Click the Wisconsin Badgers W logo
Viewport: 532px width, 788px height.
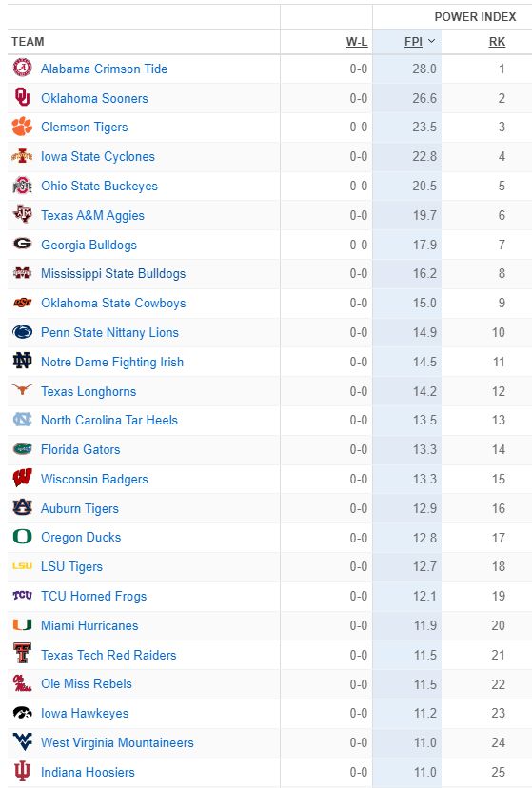tap(22, 478)
